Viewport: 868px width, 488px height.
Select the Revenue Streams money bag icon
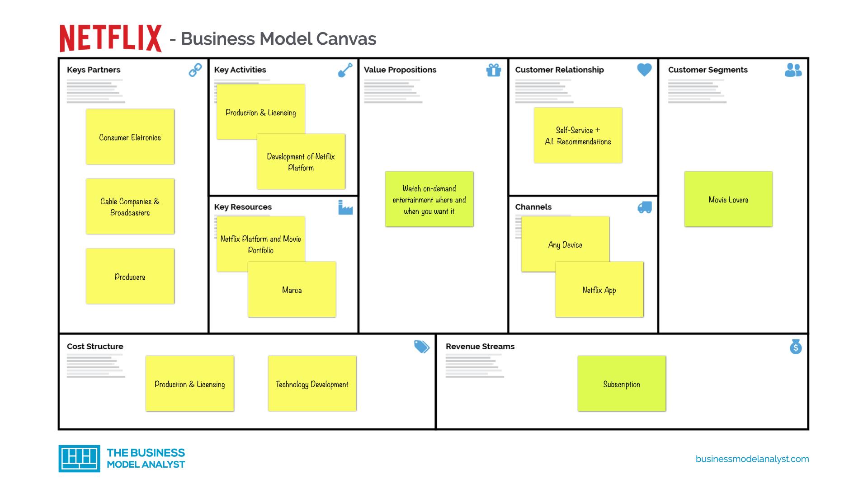pos(796,348)
